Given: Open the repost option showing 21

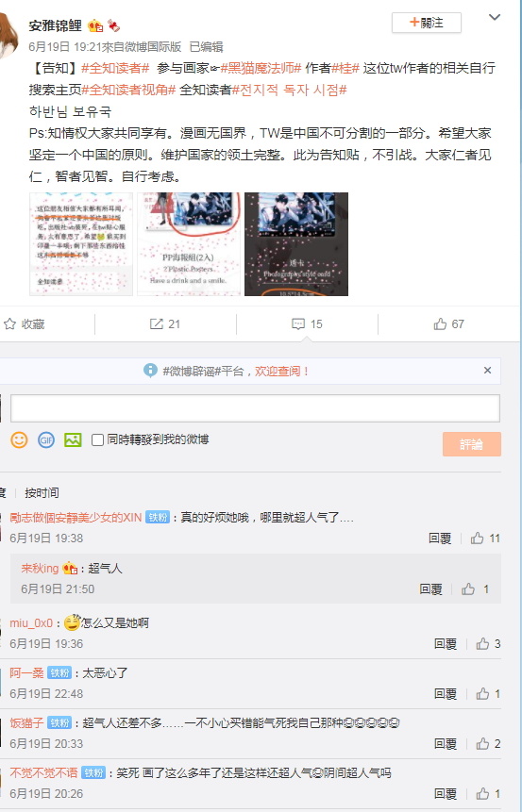Looking at the screenshot, I should pos(165,324).
